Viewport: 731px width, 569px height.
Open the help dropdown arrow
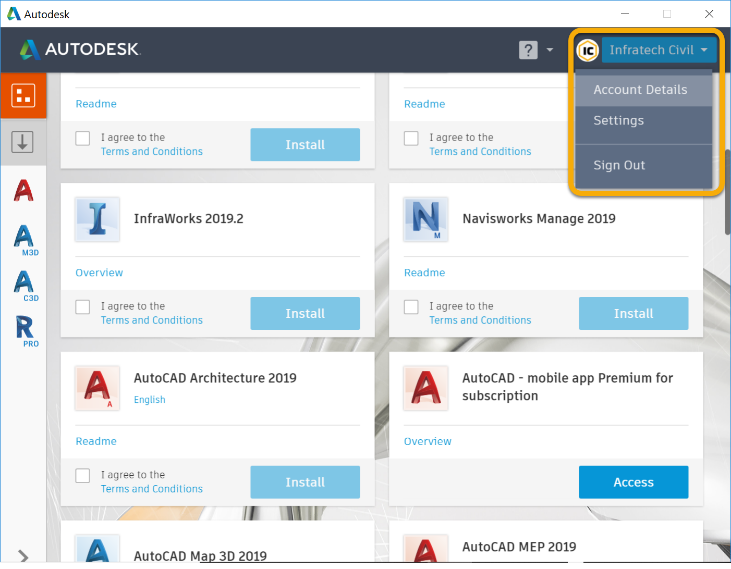pos(550,50)
